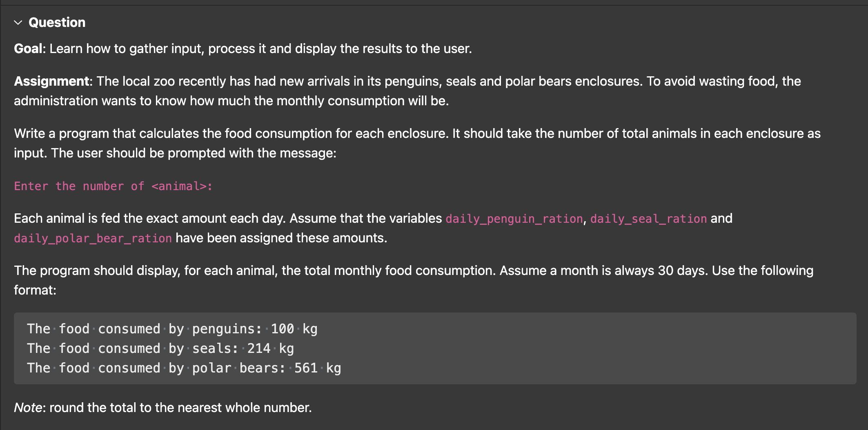Click the 'administration wants to know' text line

231,101
